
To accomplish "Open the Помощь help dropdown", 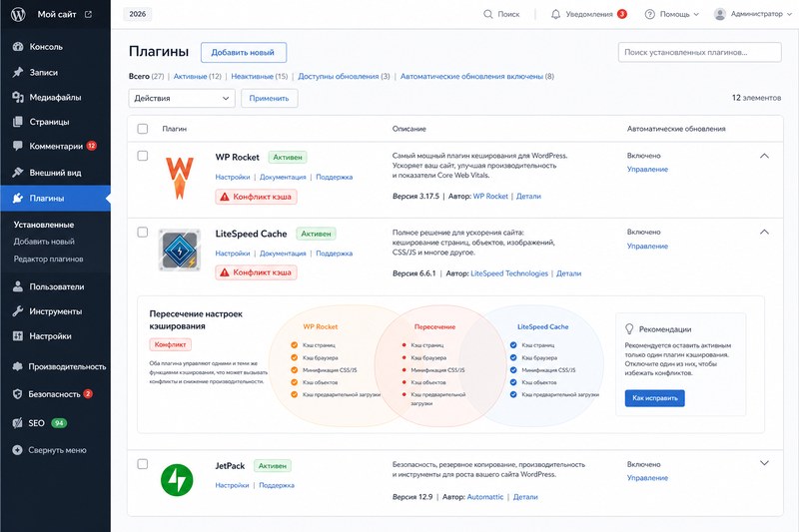I will coord(672,14).
